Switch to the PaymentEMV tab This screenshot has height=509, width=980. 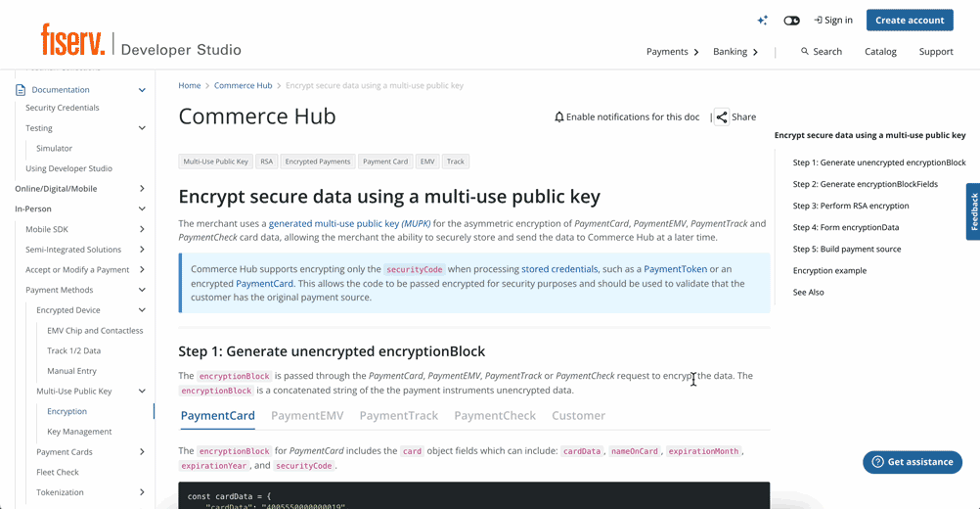coord(307,416)
